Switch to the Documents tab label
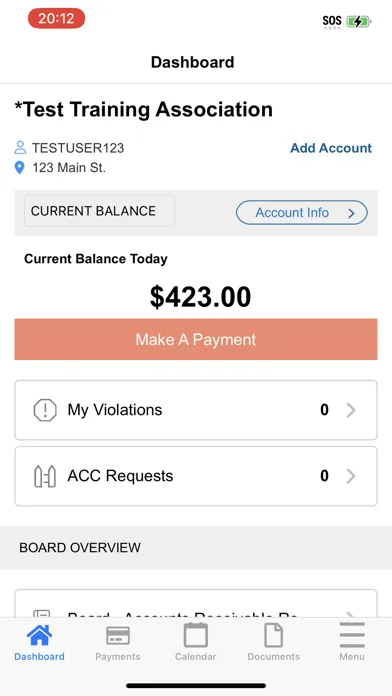The height and width of the screenshot is (696, 392). (x=273, y=656)
